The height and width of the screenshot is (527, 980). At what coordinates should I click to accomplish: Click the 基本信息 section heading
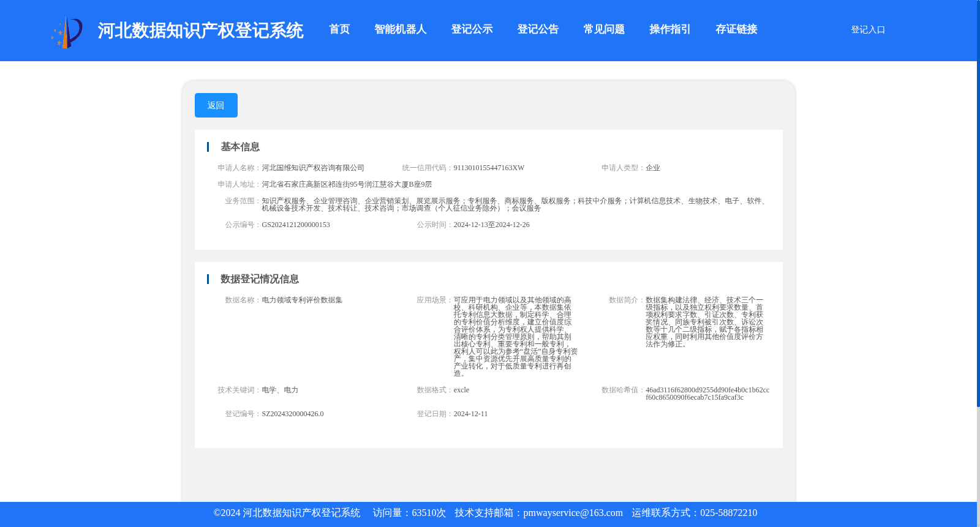click(x=240, y=147)
